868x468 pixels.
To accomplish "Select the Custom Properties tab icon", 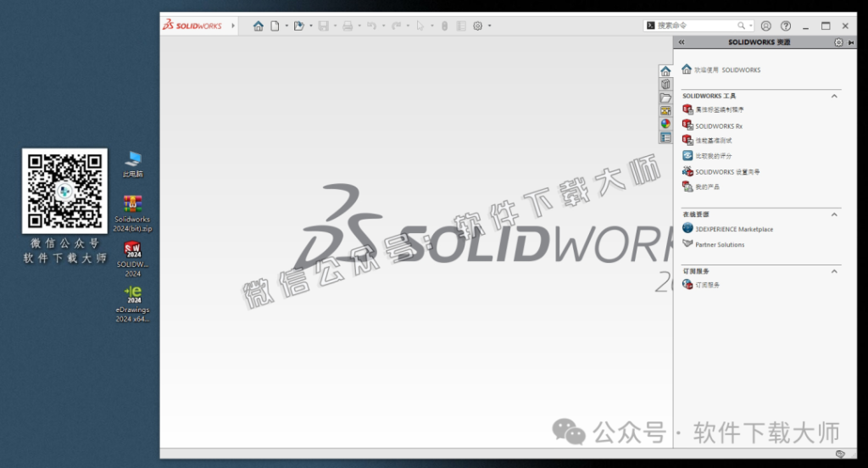I will (665, 137).
